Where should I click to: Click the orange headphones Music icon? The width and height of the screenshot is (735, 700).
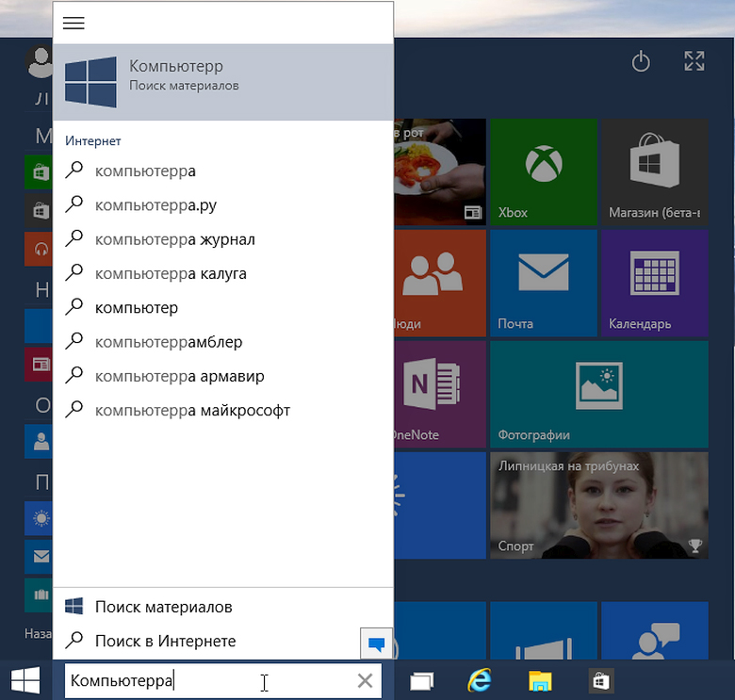click(x=39, y=250)
